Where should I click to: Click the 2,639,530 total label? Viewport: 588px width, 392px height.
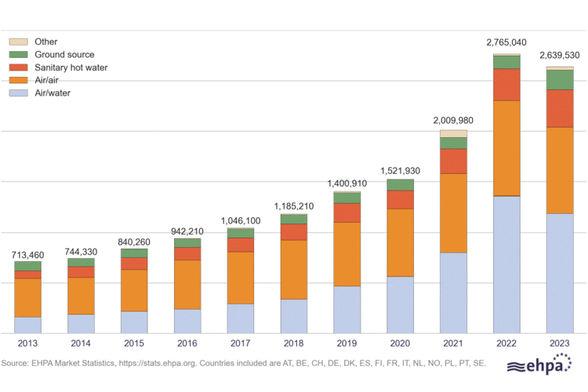pyautogui.click(x=560, y=55)
